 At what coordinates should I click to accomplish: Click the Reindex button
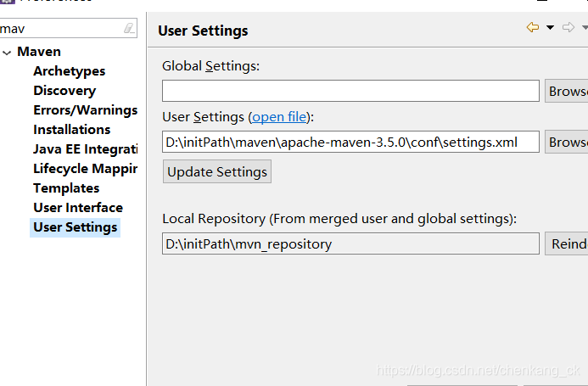(566, 243)
